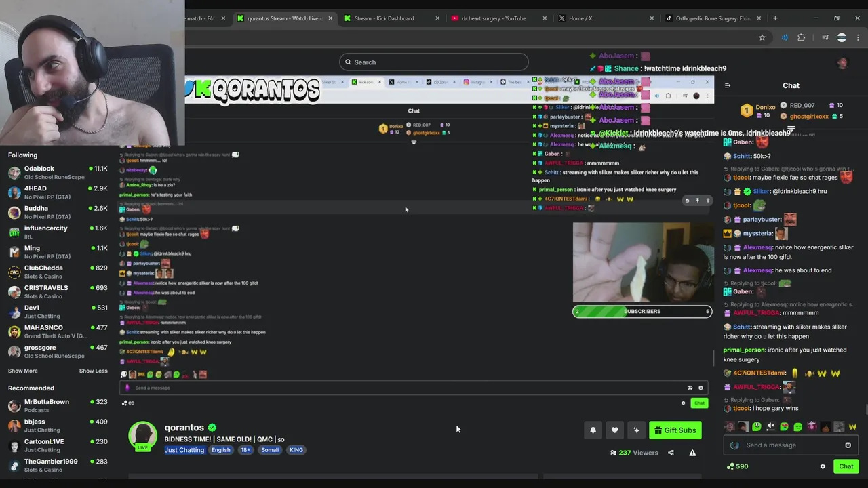Bookmark this page with the star icon

pyautogui.click(x=762, y=37)
